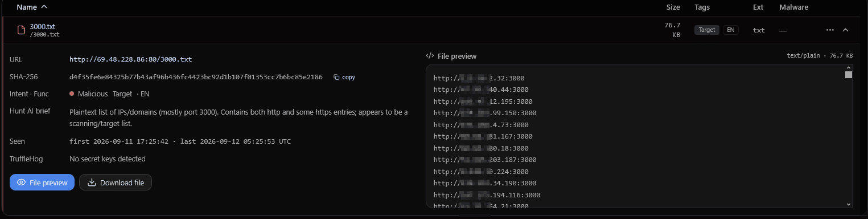Screen dimensions: 868x219
Task: Collapse the 3000.txt details row
Action: (845, 30)
